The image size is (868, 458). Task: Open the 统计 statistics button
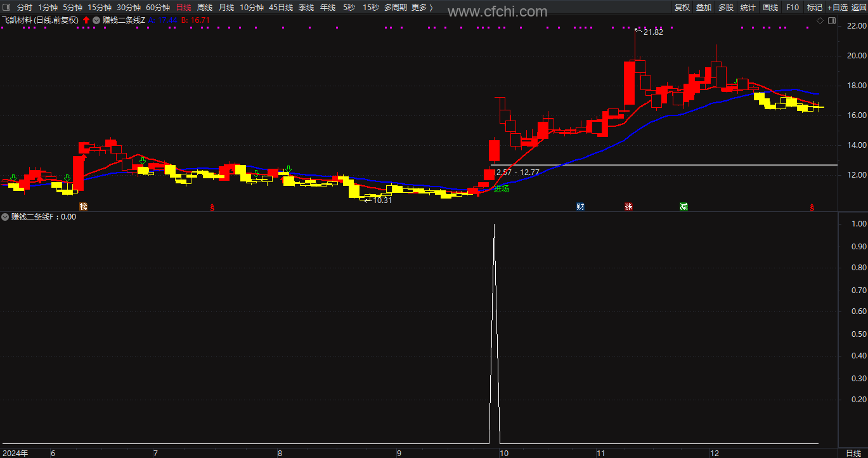click(748, 8)
